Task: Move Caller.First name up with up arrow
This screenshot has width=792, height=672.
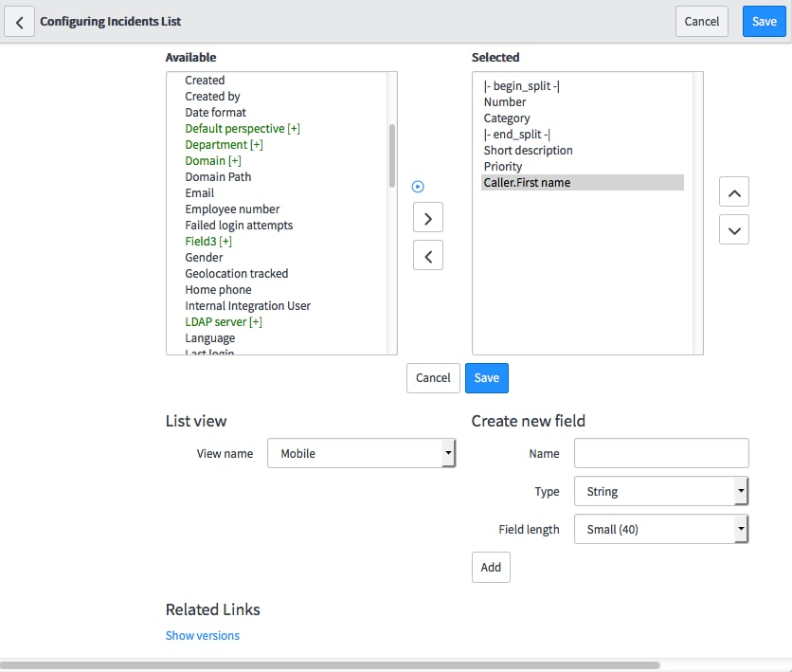Action: coord(733,191)
